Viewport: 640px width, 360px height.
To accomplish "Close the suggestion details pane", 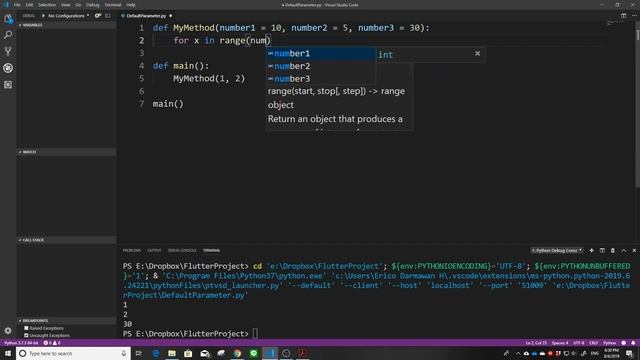I will click(x=478, y=53).
